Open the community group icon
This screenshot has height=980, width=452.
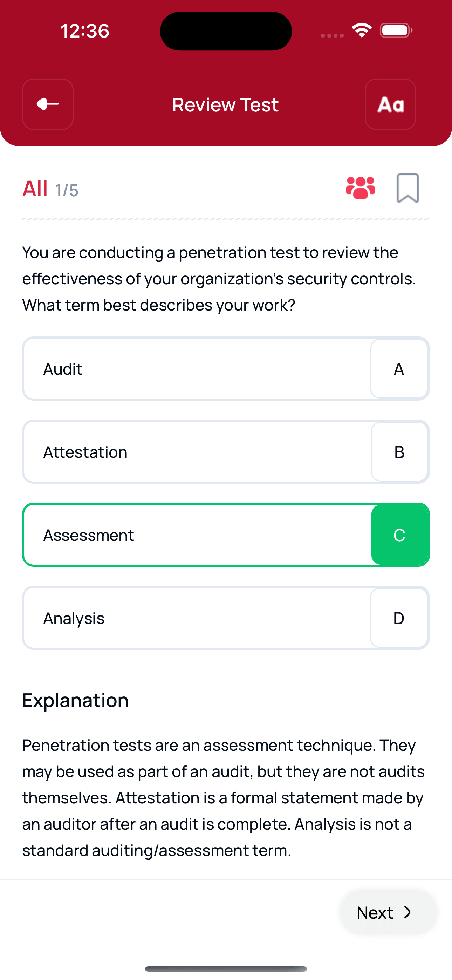click(360, 188)
